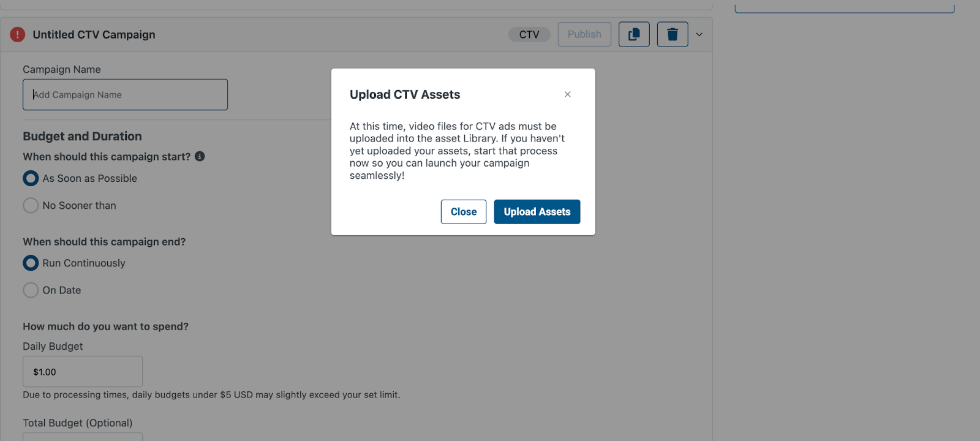This screenshot has width=980, height=441.
Task: Click the Close button in dialog
Action: coord(464,212)
